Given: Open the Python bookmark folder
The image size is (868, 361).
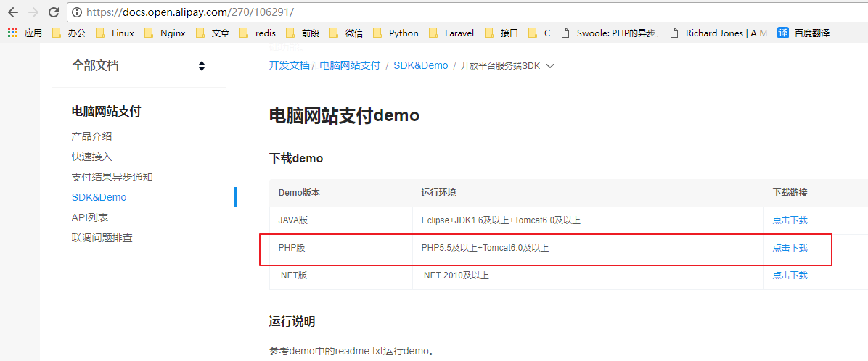Looking at the screenshot, I should point(396,33).
